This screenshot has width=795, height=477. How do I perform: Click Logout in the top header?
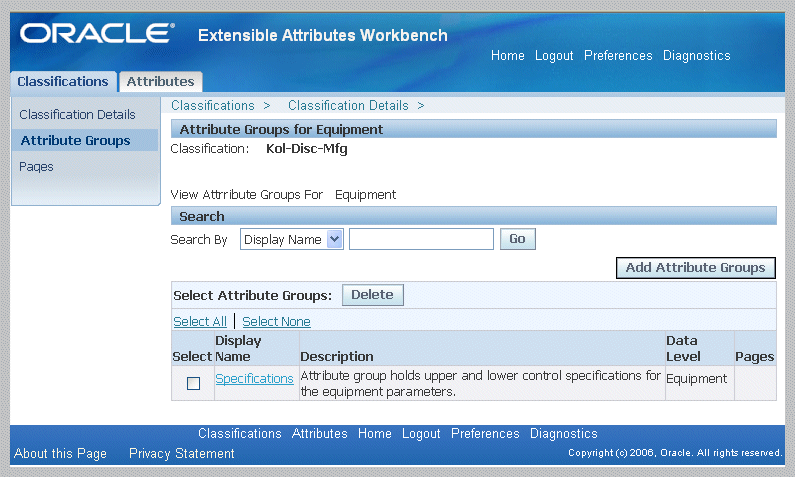554,55
